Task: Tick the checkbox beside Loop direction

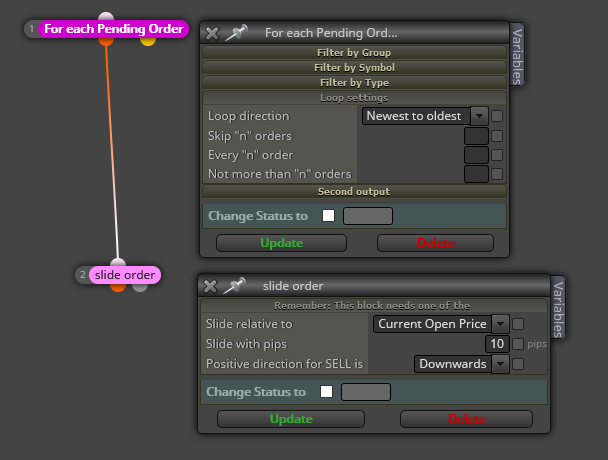Action: 497,116
